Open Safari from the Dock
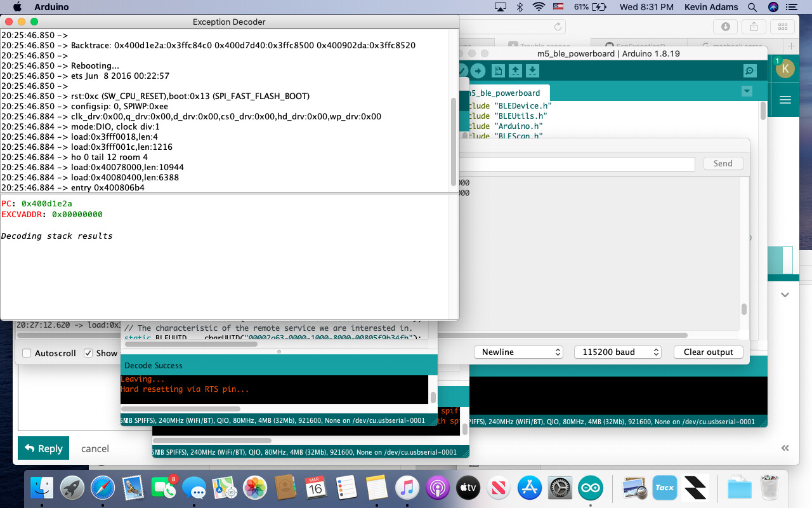The image size is (812, 508). tap(103, 488)
